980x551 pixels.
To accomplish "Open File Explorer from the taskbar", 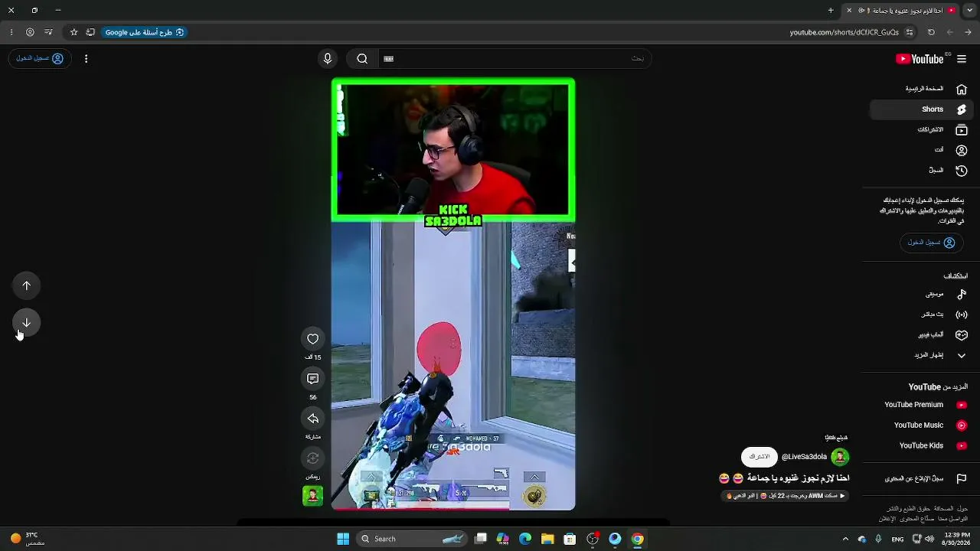I will 547,539.
